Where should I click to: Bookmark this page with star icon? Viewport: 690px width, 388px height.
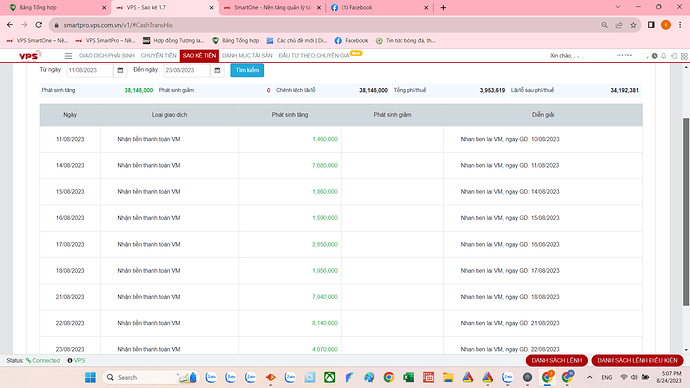point(633,25)
